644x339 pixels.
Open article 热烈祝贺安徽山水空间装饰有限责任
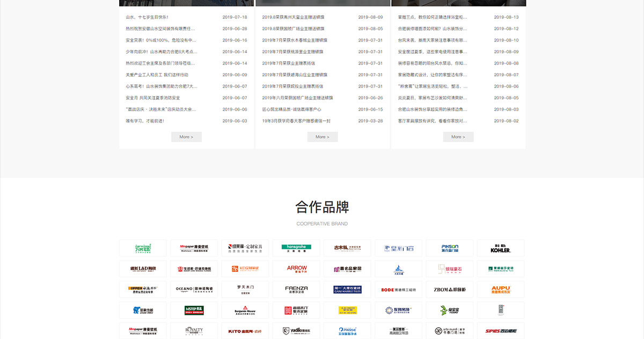(x=160, y=28)
